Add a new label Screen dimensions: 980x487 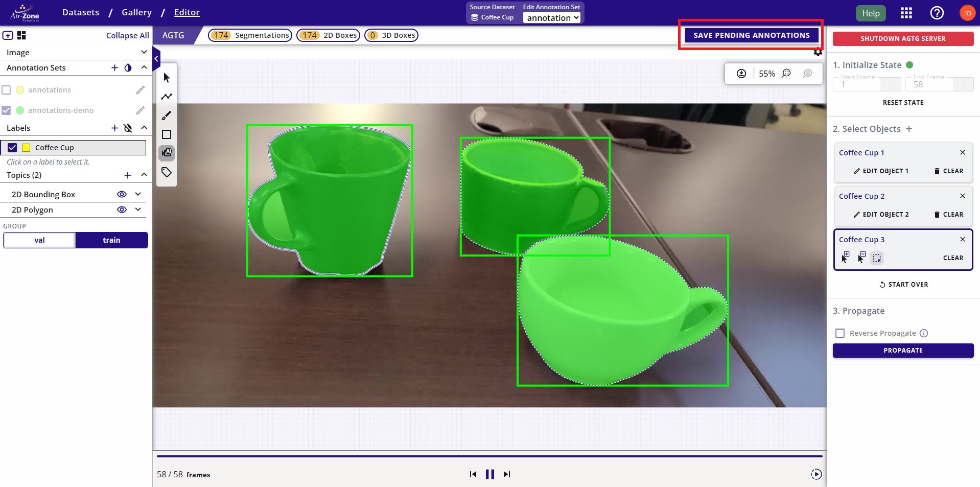[x=114, y=128]
